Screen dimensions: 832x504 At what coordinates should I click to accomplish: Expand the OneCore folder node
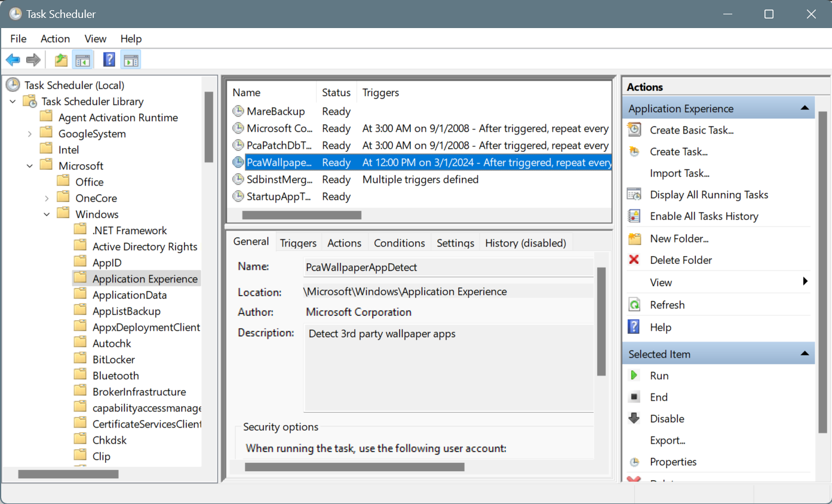point(47,198)
